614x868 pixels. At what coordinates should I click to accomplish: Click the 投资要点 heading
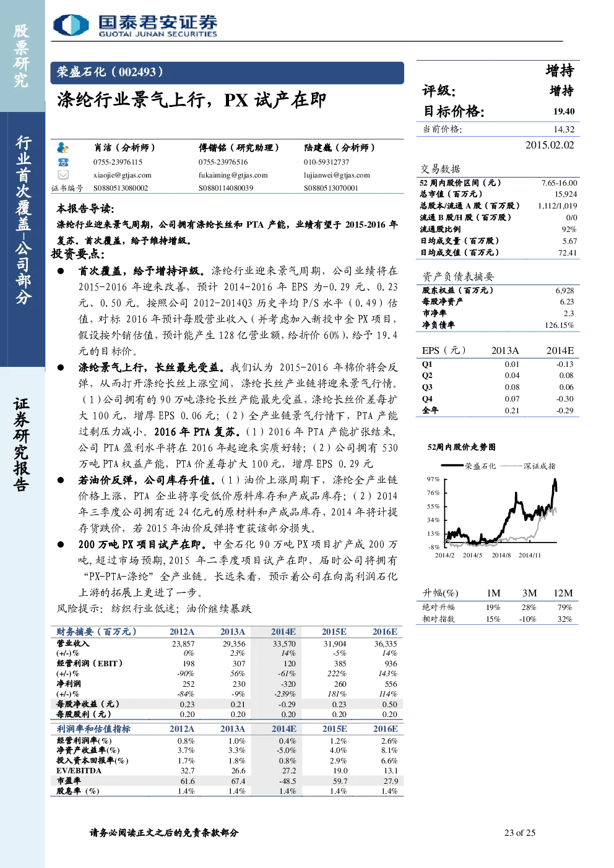coord(78,254)
